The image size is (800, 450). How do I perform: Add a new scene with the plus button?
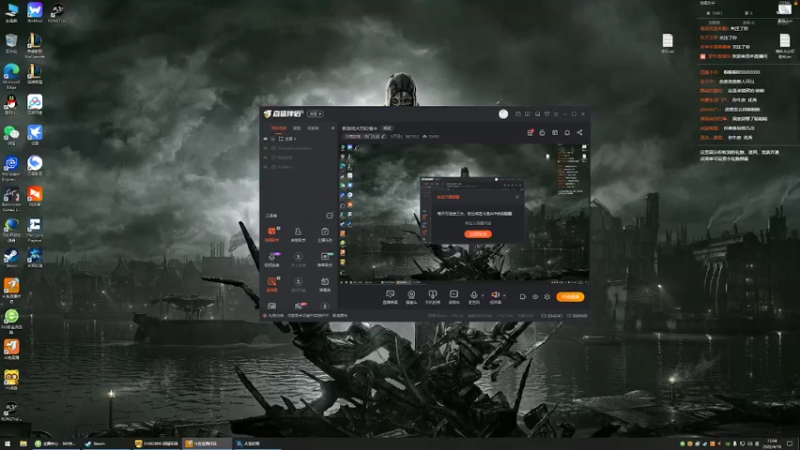333,128
